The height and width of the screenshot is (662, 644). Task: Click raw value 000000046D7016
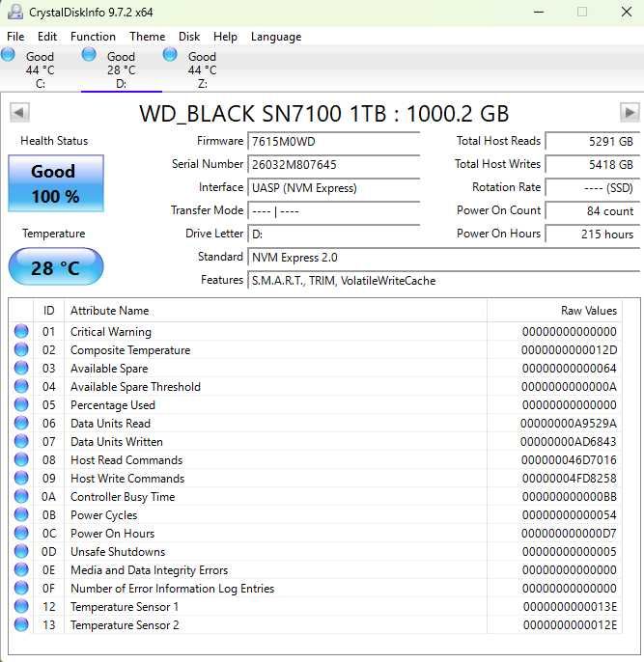(569, 460)
